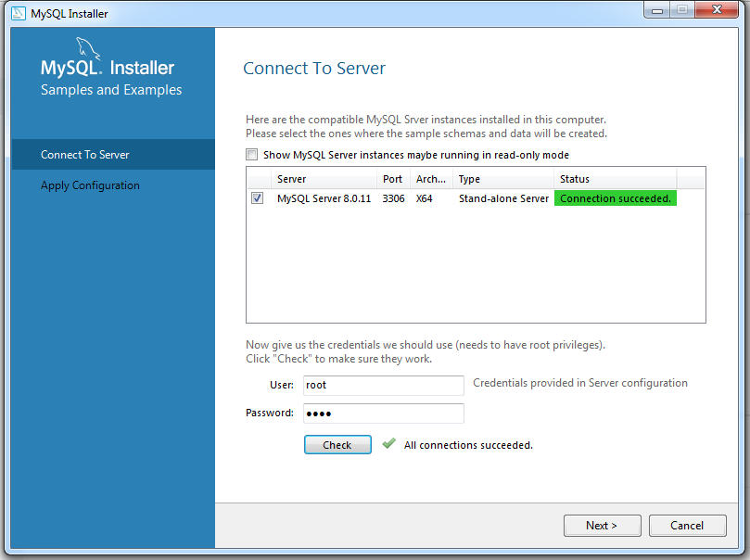This screenshot has height=560, width=750.
Task: Select the MySQL Server 8.0.11 cell
Action: tap(324, 198)
